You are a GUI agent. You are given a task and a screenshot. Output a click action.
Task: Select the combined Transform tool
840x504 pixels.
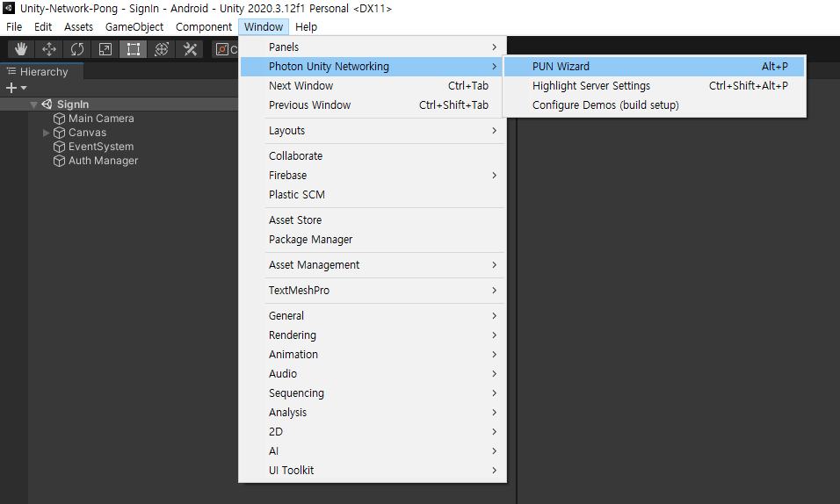tap(162, 49)
